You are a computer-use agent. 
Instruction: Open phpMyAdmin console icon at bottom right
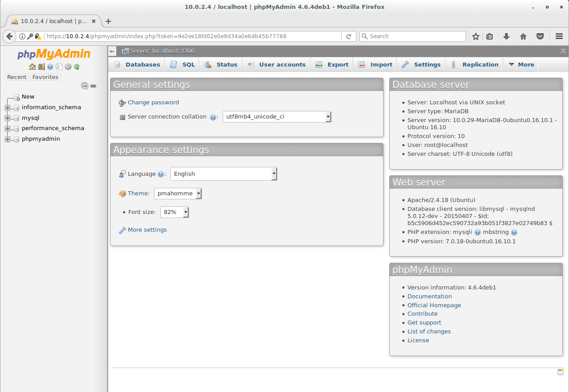click(x=561, y=372)
